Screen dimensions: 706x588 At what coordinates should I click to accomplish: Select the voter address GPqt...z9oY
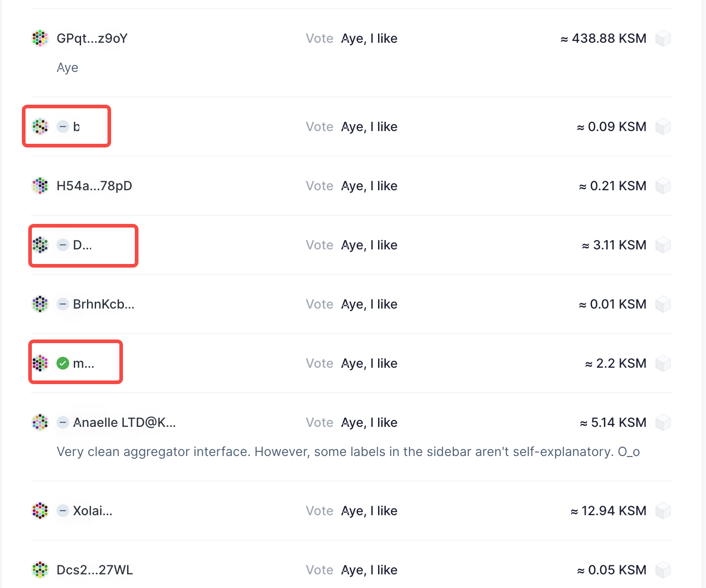pos(92,38)
